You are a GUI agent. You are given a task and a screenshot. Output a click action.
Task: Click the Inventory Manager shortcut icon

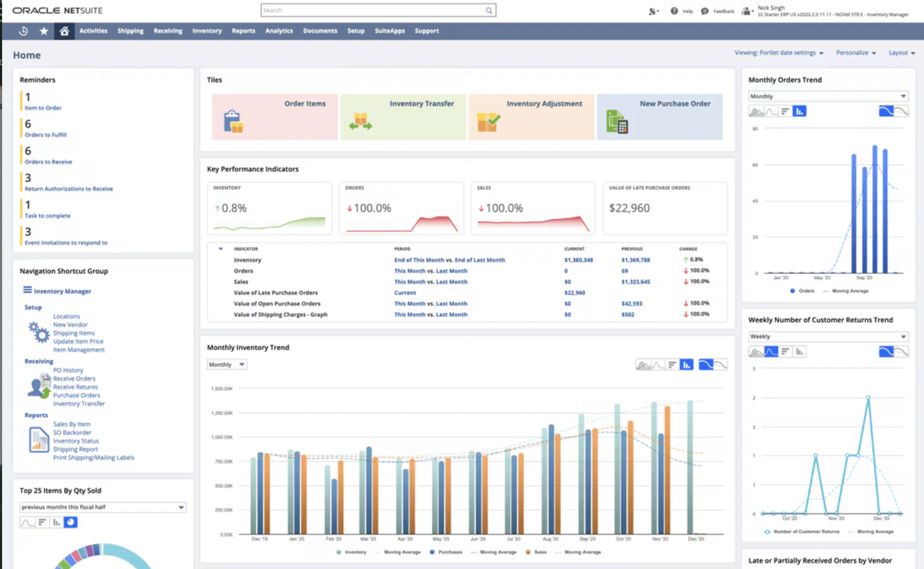27,290
